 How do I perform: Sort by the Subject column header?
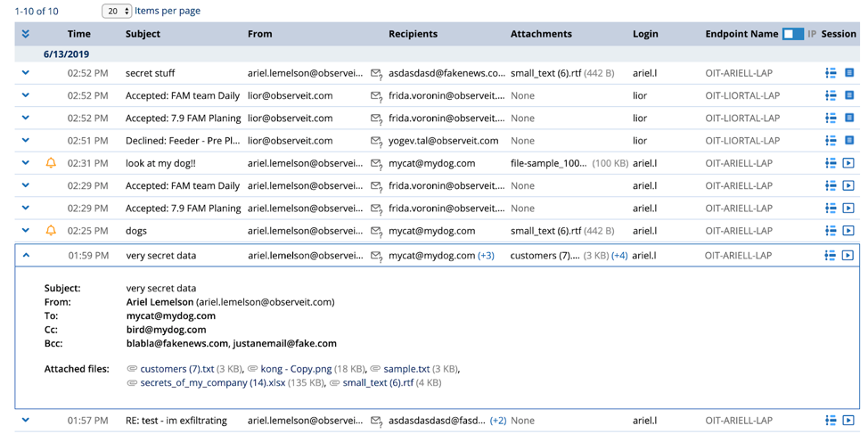click(x=143, y=34)
